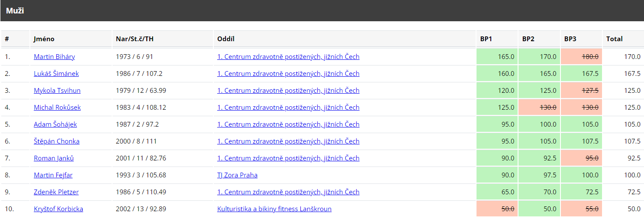The height and width of the screenshot is (219, 644).
Task: Click the Muži section header bar
Action: pos(322,11)
